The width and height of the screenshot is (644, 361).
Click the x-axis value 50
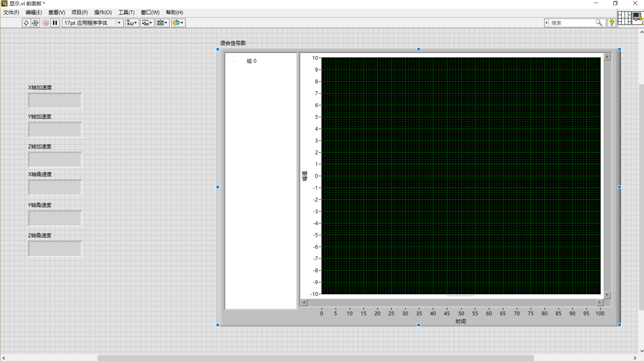pos(461,313)
